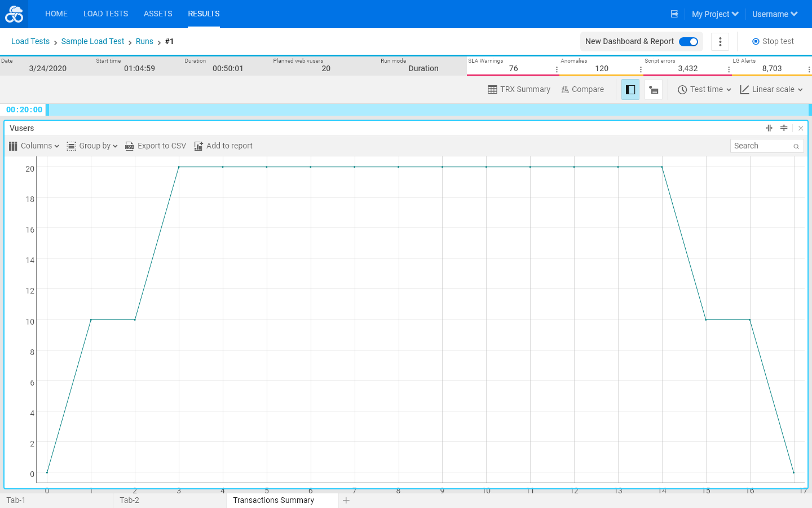Viewport: 812px width, 508px height.
Task: Click Add to report icon
Action: (198, 146)
